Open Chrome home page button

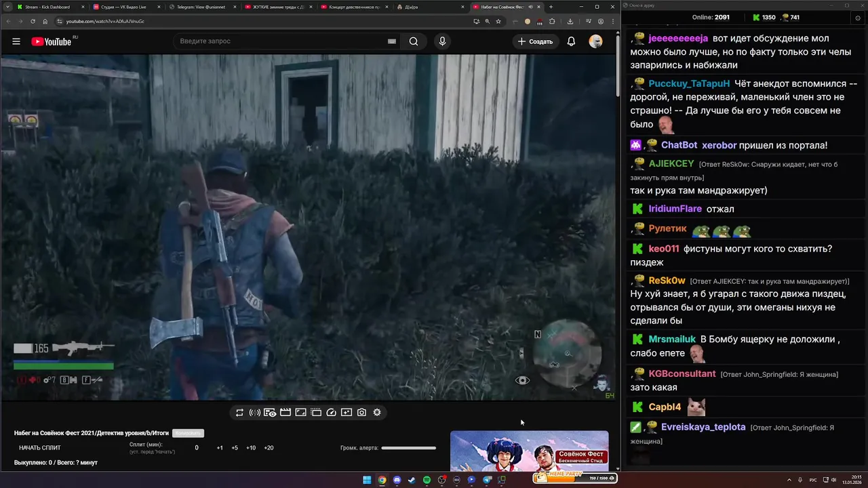(45, 21)
